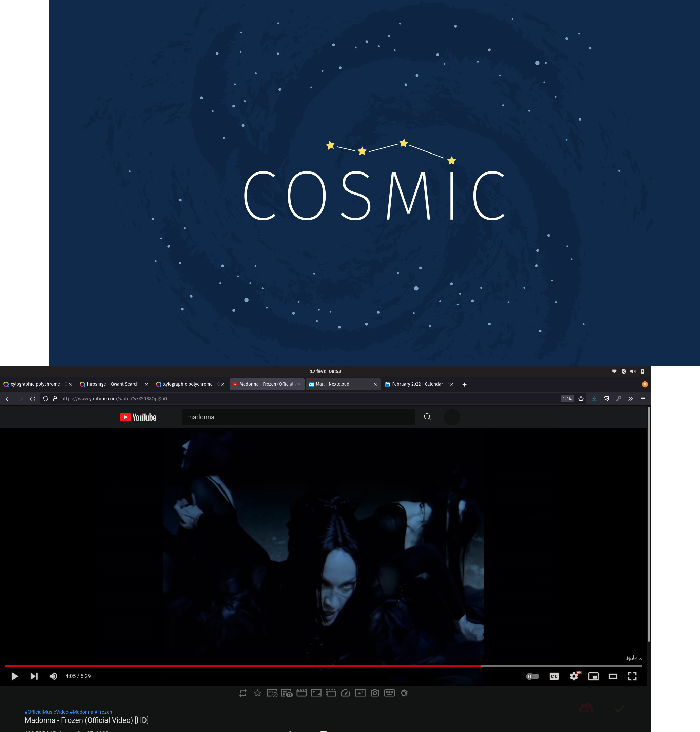Toggle the autoplay switch in player
700x732 pixels.
point(532,676)
